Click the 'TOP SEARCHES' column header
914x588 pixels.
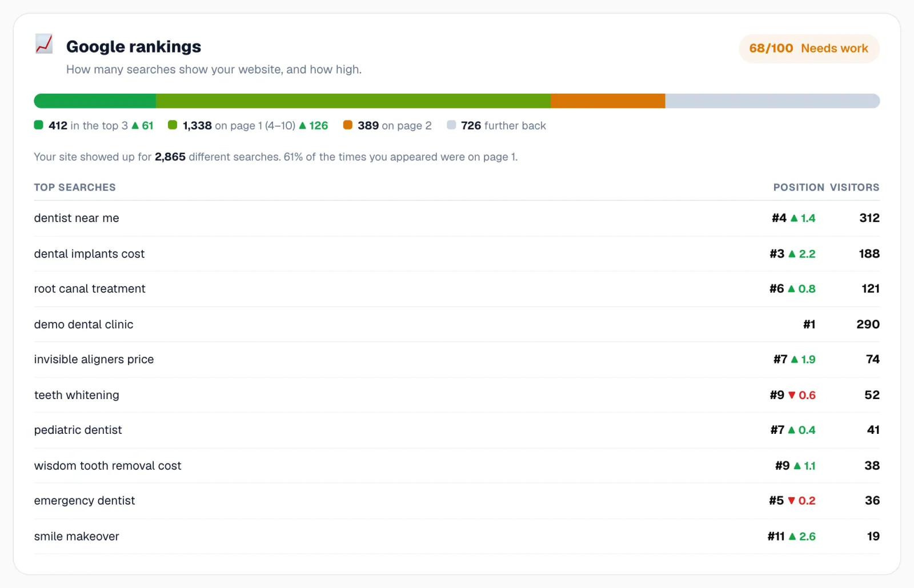[75, 187]
